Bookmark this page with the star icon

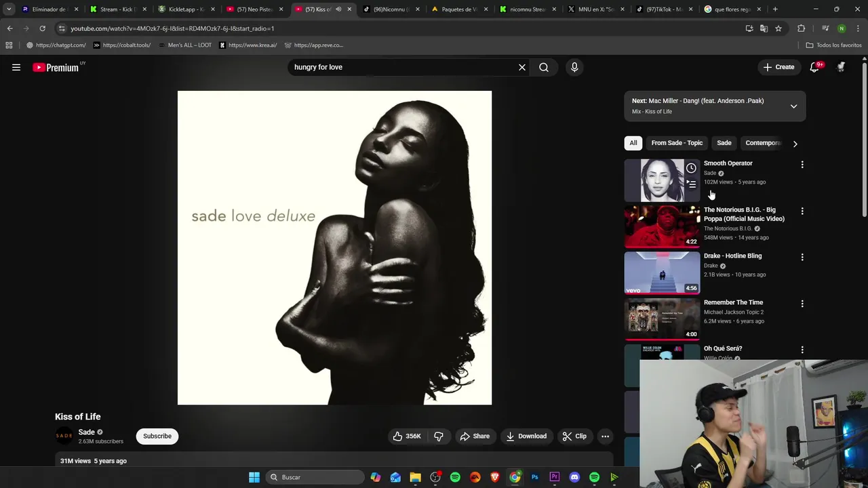pos(778,28)
